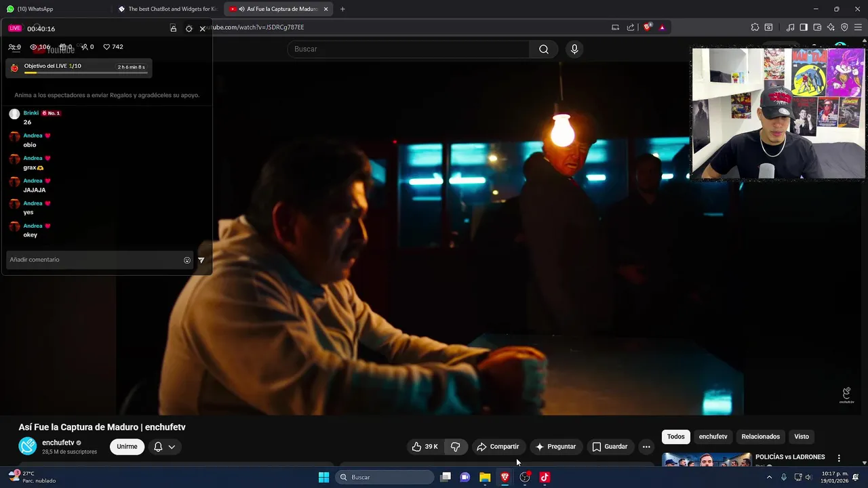Send the comment with the arrow icon
The width and height of the screenshot is (868, 488).
tap(201, 260)
